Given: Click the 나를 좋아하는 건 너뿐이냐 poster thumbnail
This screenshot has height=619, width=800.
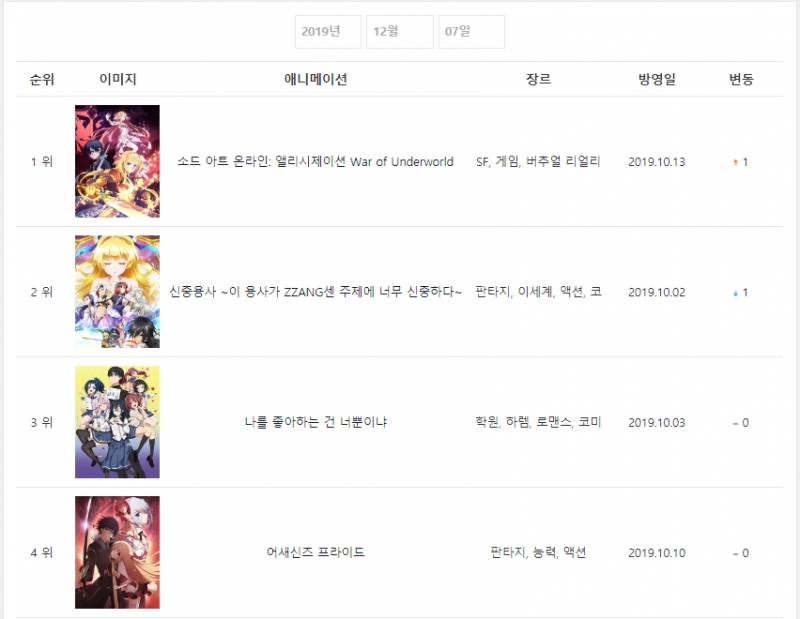Looking at the screenshot, I should point(117,422).
